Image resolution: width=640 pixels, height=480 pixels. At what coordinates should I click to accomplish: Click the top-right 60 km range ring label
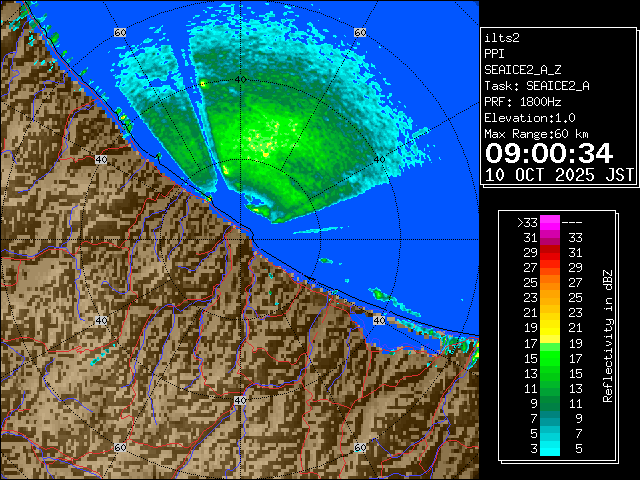pyautogui.click(x=359, y=32)
